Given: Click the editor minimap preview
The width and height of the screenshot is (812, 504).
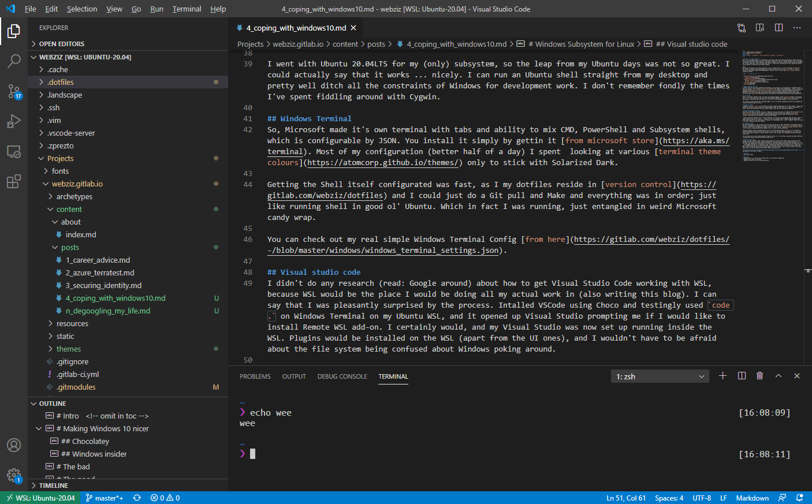Looking at the screenshot, I should pyautogui.click(x=773, y=106).
